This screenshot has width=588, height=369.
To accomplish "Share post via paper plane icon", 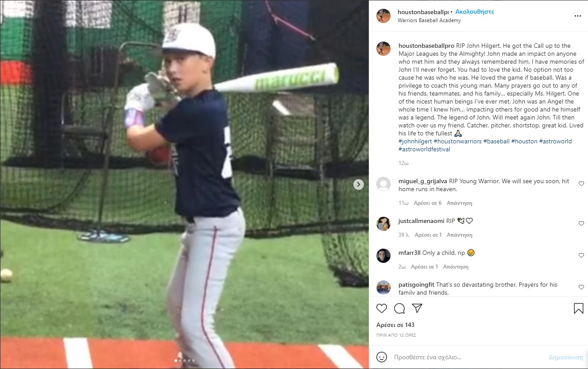I will coord(417,308).
